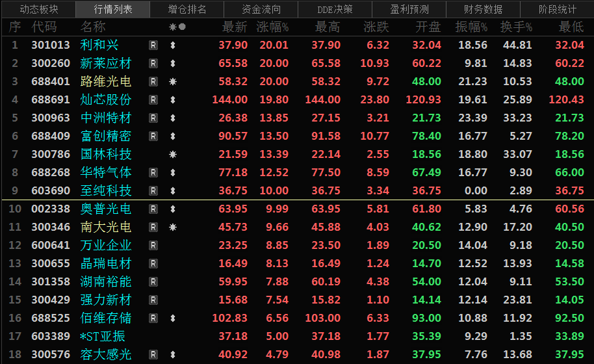Click the R badge for 华特气体
This screenshot has height=364, width=594.
pos(153,173)
